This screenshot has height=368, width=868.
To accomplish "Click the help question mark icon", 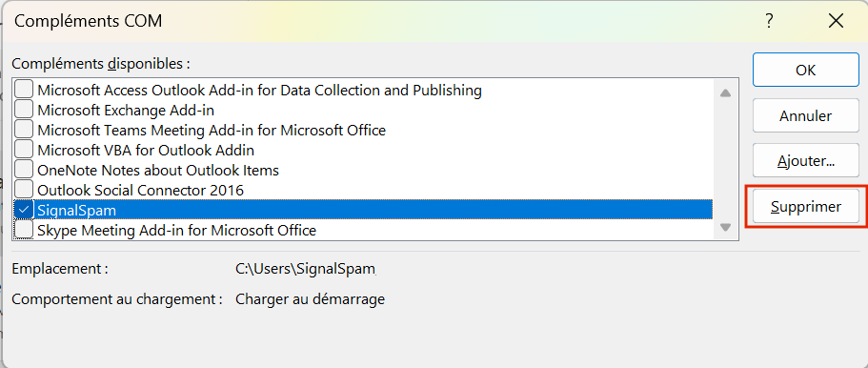I will [769, 22].
